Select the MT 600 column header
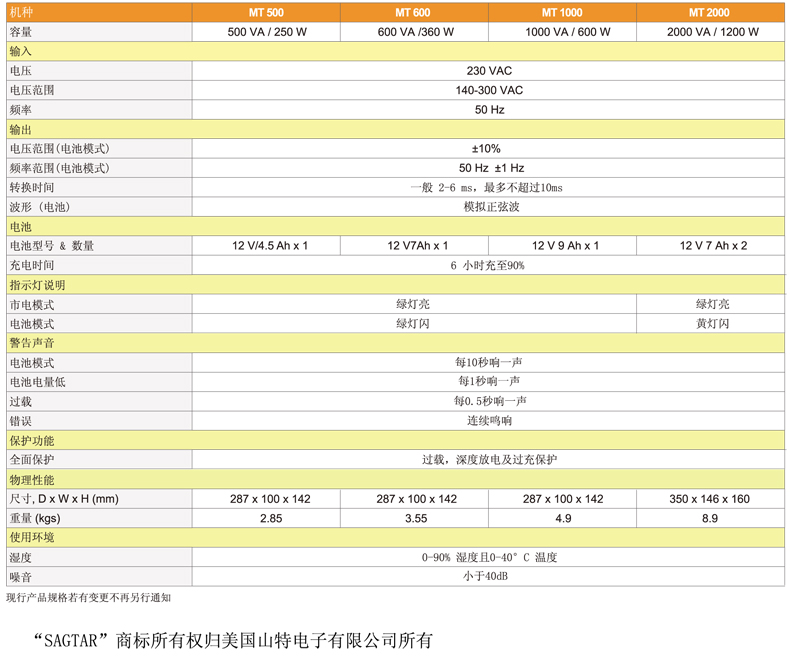The height and width of the screenshot is (663, 790). pos(413,13)
